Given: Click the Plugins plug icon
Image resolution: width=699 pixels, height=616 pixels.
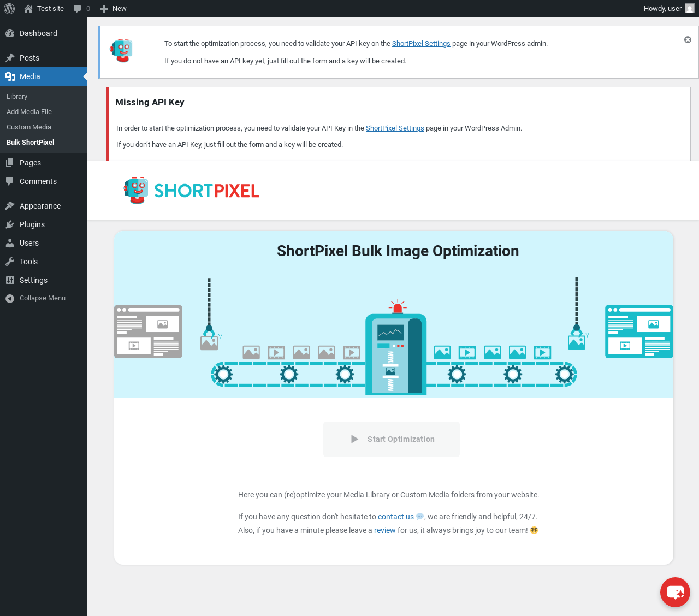Looking at the screenshot, I should pyautogui.click(x=10, y=224).
